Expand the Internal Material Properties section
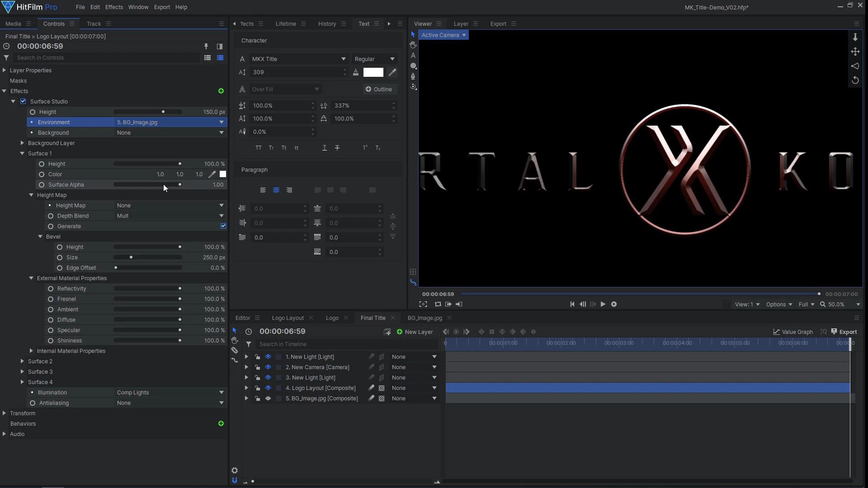 point(31,350)
